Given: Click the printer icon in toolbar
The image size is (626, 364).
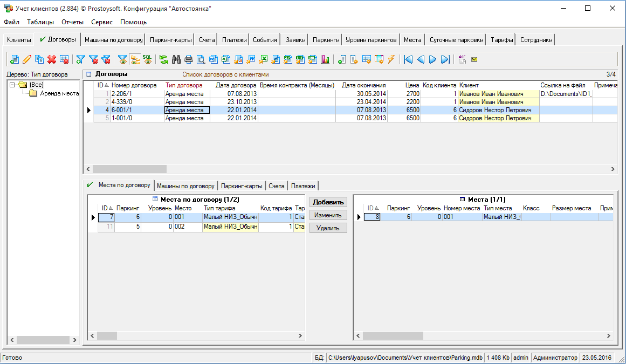Looking at the screenshot, I should pos(188,59).
